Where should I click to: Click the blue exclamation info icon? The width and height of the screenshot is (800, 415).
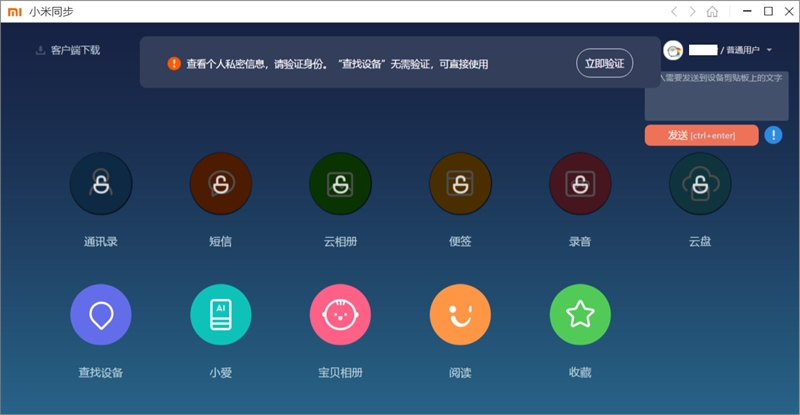(x=773, y=135)
